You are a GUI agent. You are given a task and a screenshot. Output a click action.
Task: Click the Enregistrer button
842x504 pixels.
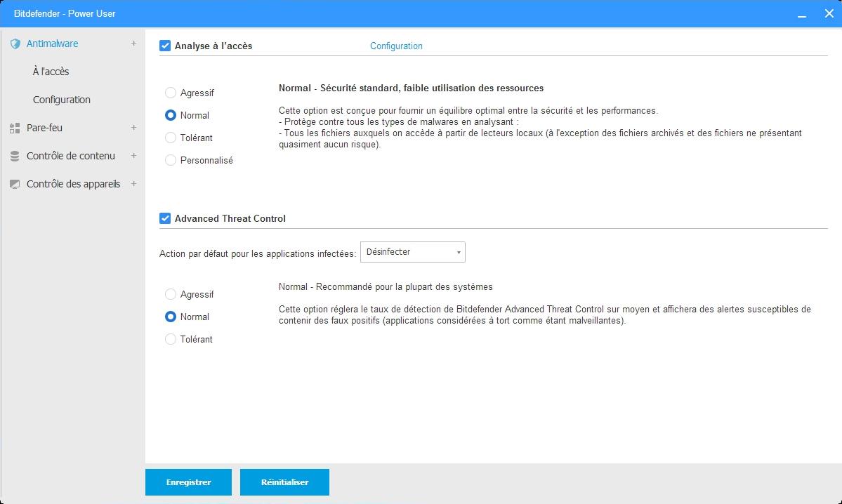[188, 482]
